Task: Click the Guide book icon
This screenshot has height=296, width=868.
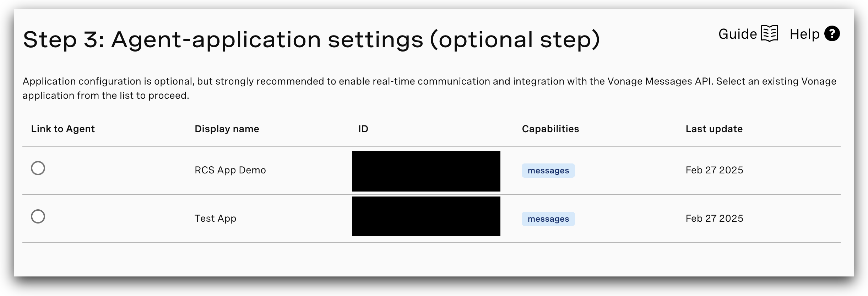Action: (770, 34)
